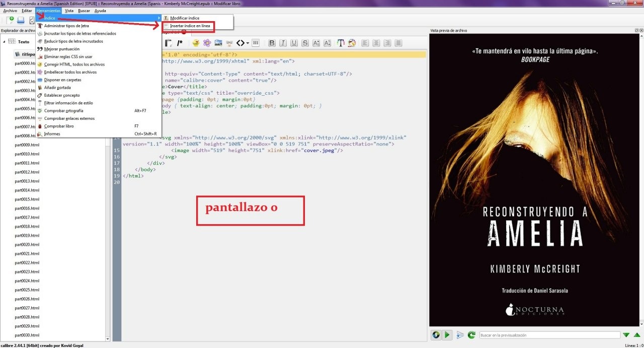
Task: Toggle underline with the U icon
Action: point(294,43)
